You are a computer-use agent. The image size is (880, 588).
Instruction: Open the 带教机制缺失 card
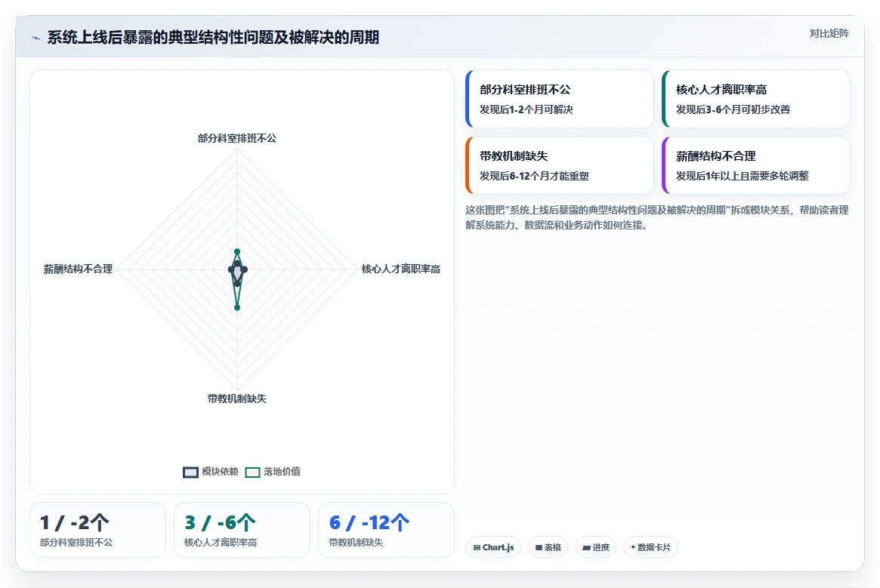tap(560, 165)
